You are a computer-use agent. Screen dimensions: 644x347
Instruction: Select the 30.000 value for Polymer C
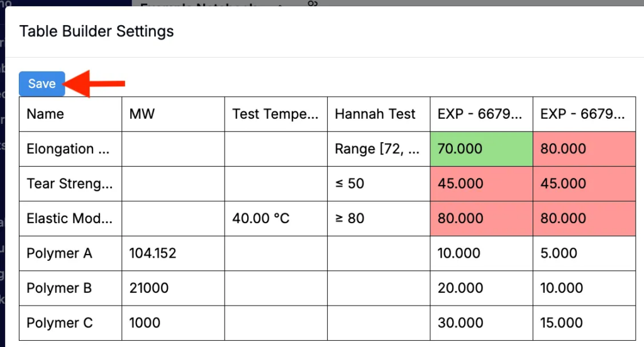click(481, 322)
